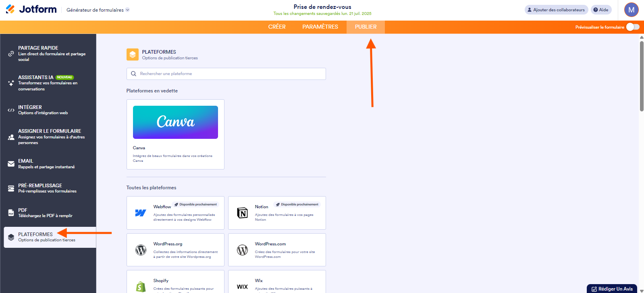This screenshot has height=293, width=644.
Task: Click the Jotform logo
Action: [31, 9]
